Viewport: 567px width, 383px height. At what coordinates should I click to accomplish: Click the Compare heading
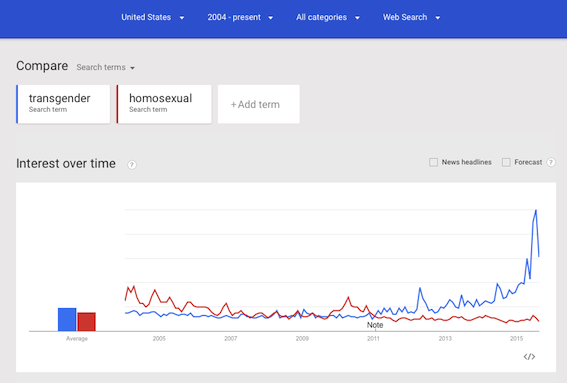tap(42, 66)
